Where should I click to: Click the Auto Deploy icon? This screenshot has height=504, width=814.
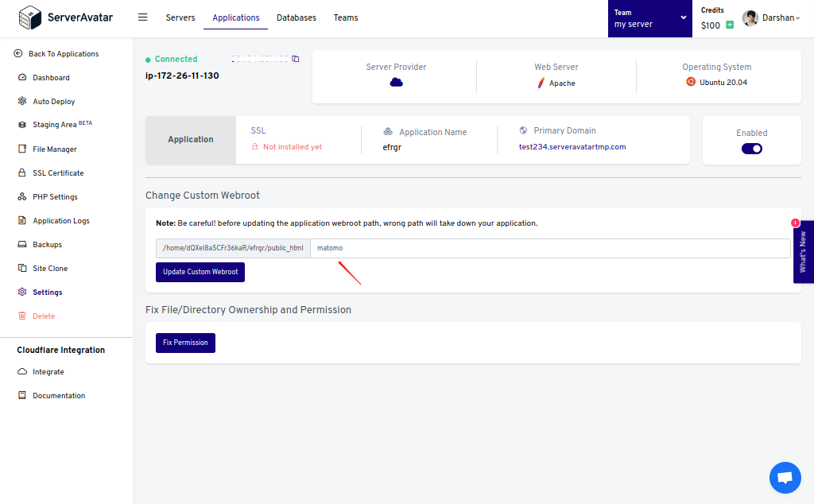(x=22, y=101)
